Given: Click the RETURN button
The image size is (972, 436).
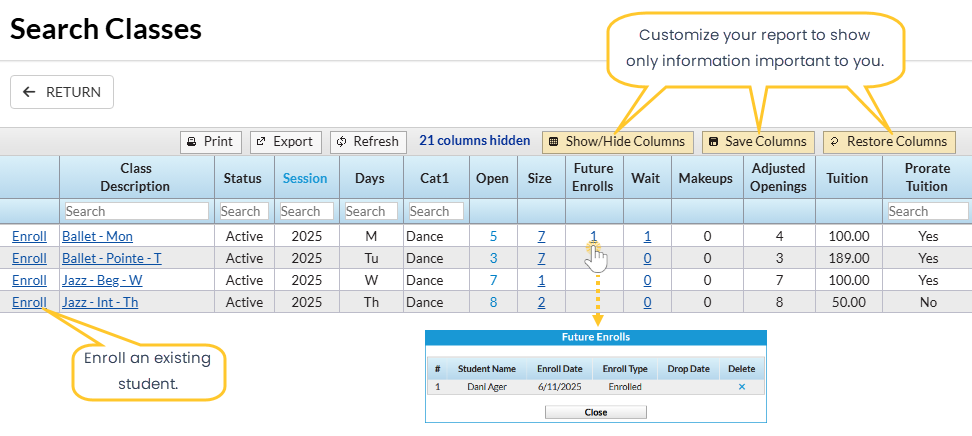Looking at the screenshot, I should click(x=62, y=92).
